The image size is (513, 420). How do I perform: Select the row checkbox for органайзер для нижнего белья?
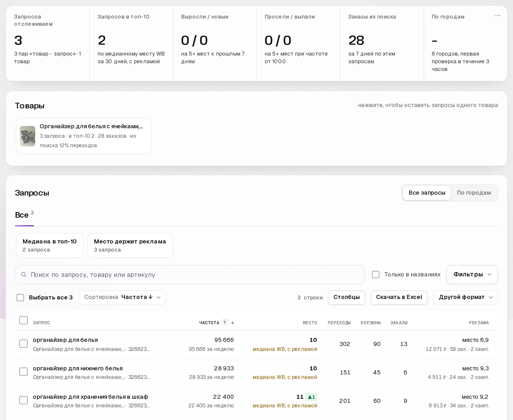click(23, 372)
